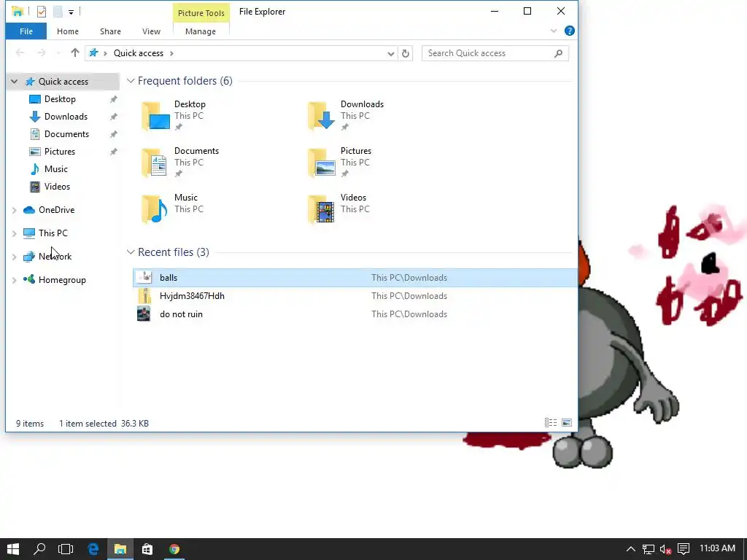Select the Desktop folder icon in Frequent folders
Image resolution: width=747 pixels, height=560 pixels.
click(x=155, y=116)
